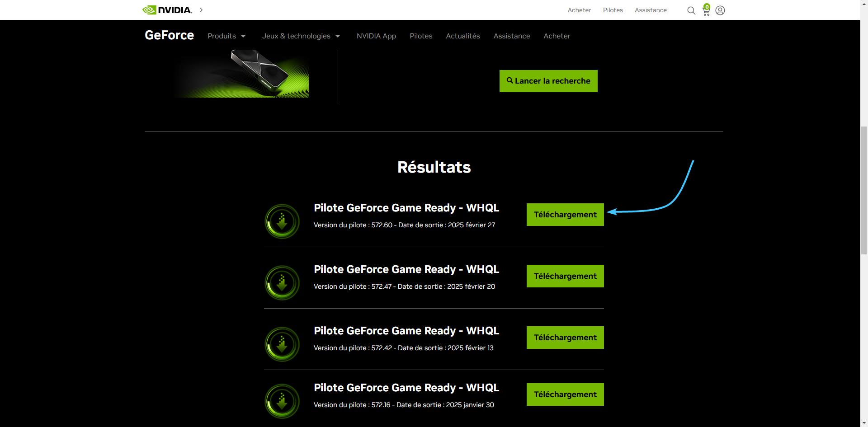Screen dimensions: 868x427
Task: Click the title of the 572.47 driver
Action: click(406, 269)
